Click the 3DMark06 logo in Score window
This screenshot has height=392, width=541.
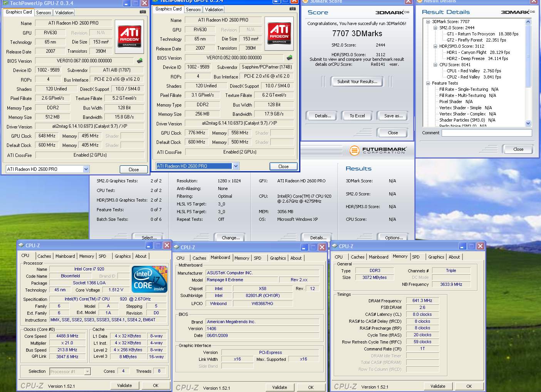point(392,12)
